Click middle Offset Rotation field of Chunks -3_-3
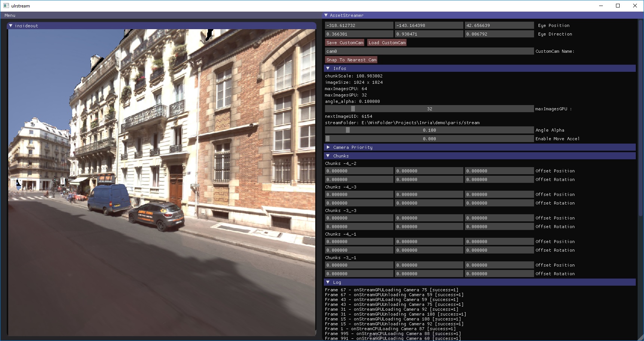 click(429, 227)
